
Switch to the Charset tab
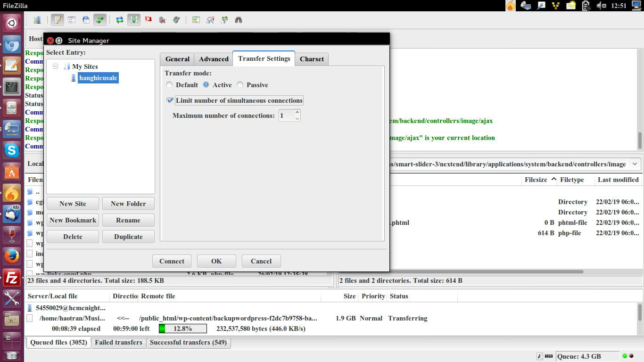pos(312,59)
